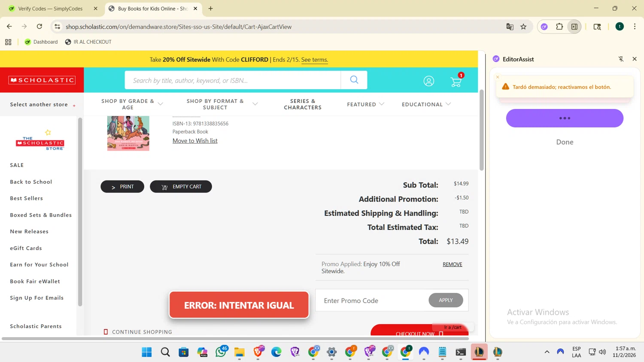Image resolution: width=644 pixels, height=362 pixels.
Task: Click the EditorAssist extension icon in toolbar
Action: coord(544,27)
